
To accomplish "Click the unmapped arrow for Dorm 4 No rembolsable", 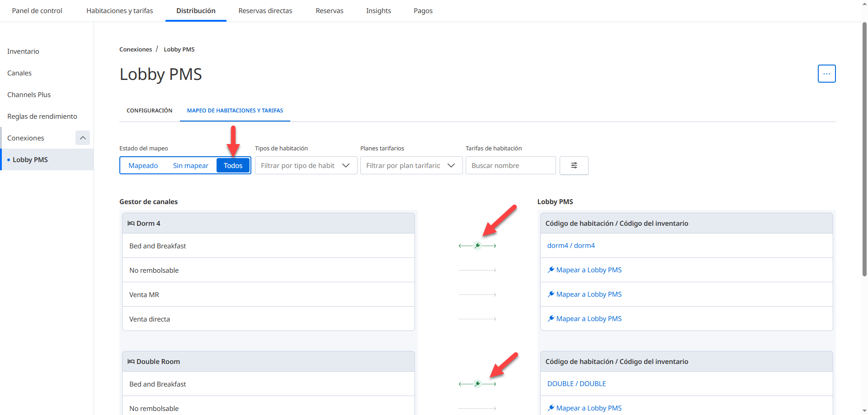I will [x=477, y=270].
